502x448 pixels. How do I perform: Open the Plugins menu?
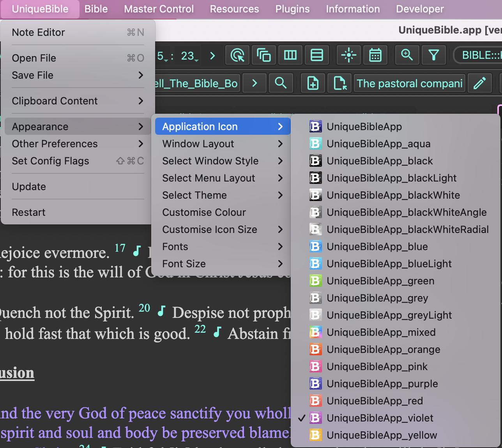tap(292, 9)
